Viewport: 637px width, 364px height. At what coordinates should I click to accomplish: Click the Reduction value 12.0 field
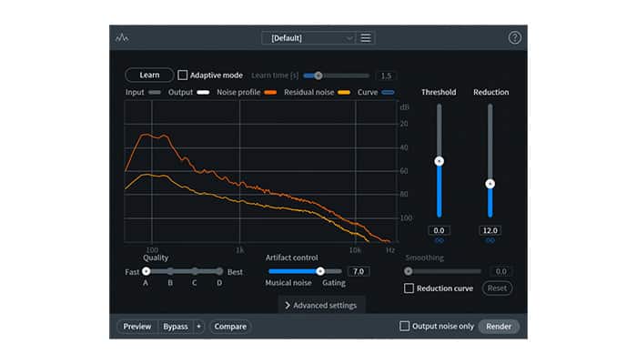click(x=490, y=230)
